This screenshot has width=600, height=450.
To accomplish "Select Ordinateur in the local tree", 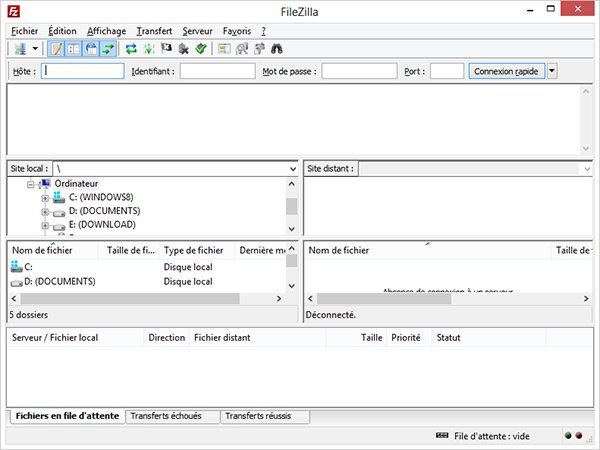I will coord(76,184).
